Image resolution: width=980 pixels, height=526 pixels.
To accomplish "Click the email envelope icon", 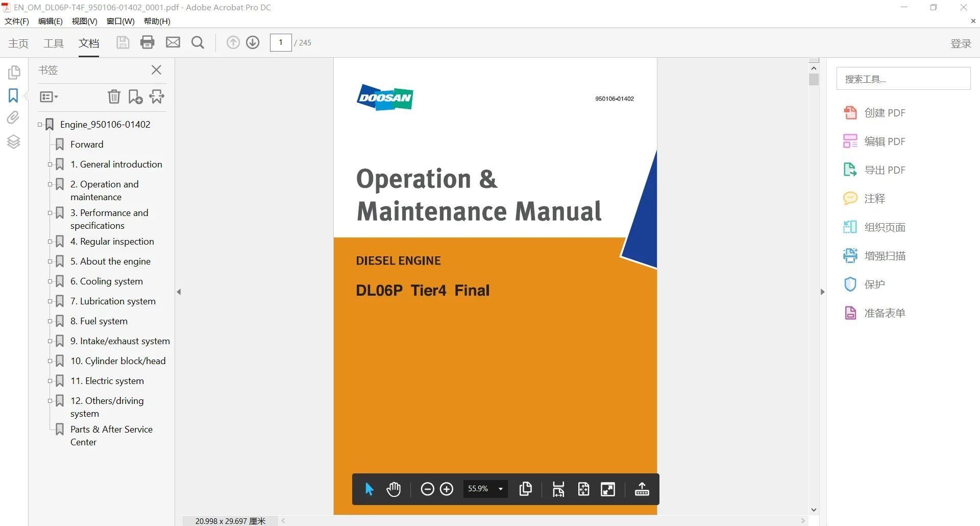I will [173, 42].
